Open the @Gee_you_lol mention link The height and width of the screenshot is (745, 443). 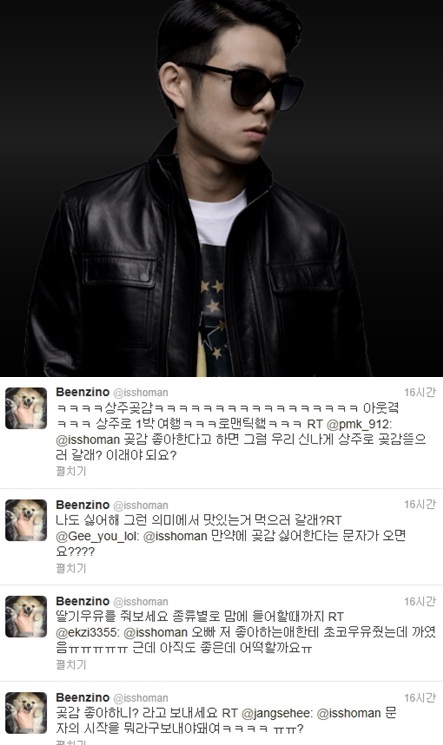[97, 536]
